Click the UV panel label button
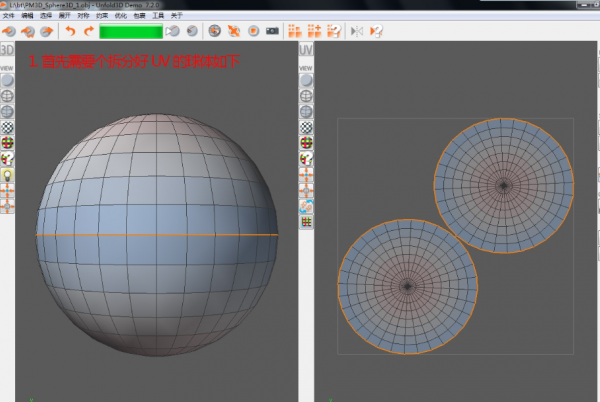 306,50
